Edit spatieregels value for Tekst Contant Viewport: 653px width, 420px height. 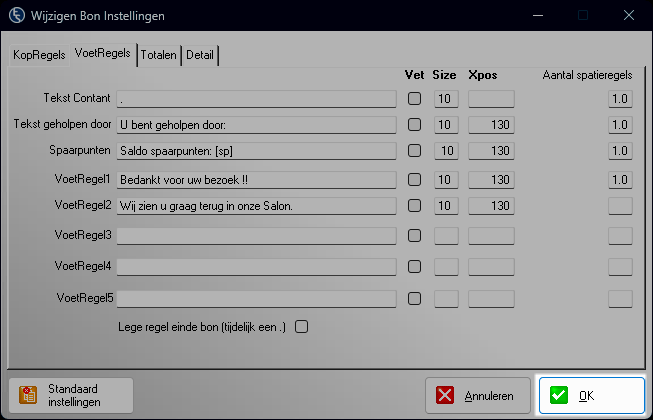point(620,99)
